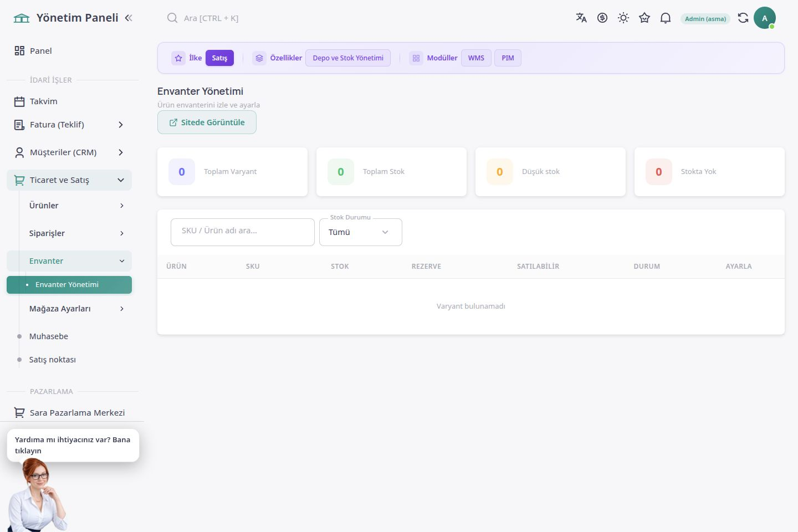Click the Yönetim Paneli logo
The width and height of the screenshot is (798, 532).
coord(22,18)
